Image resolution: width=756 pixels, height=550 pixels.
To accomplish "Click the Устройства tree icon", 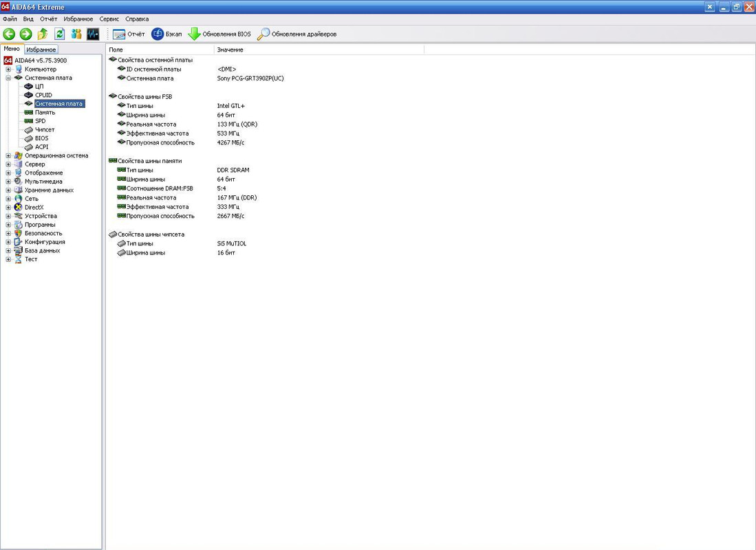I will 19,216.
